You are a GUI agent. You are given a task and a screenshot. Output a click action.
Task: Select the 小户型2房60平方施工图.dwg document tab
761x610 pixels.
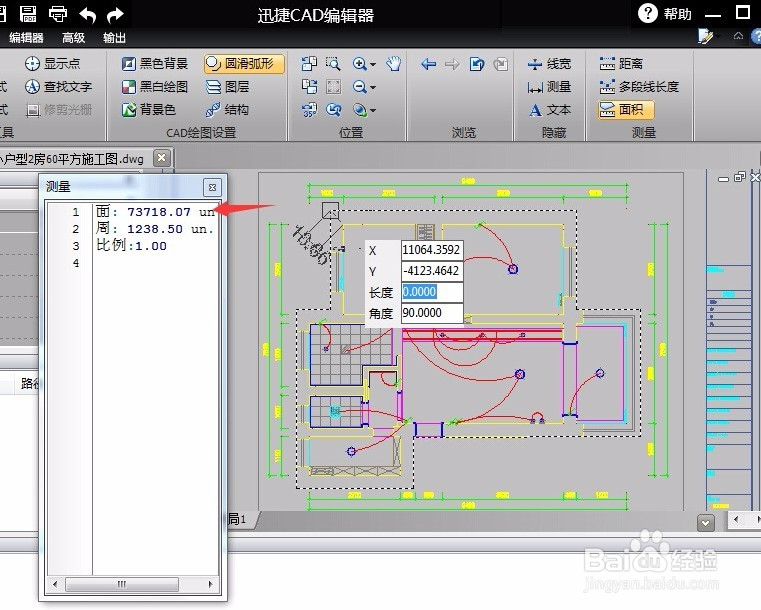pyautogui.click(x=72, y=159)
